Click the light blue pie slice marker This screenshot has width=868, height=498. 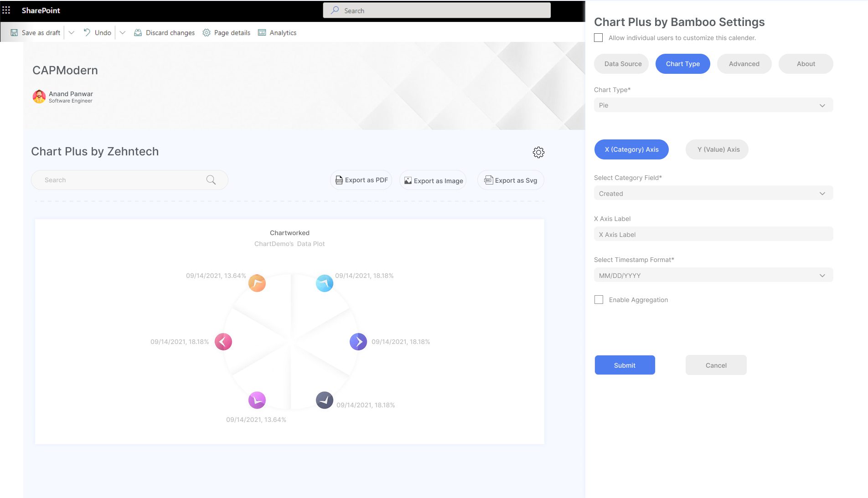click(325, 283)
